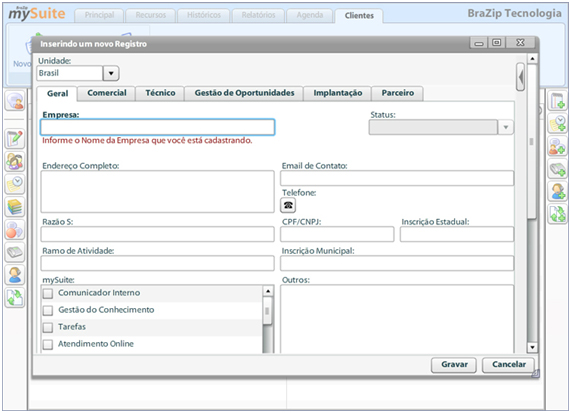Select the Recursos main tab
The image size is (571, 413).
(x=151, y=15)
